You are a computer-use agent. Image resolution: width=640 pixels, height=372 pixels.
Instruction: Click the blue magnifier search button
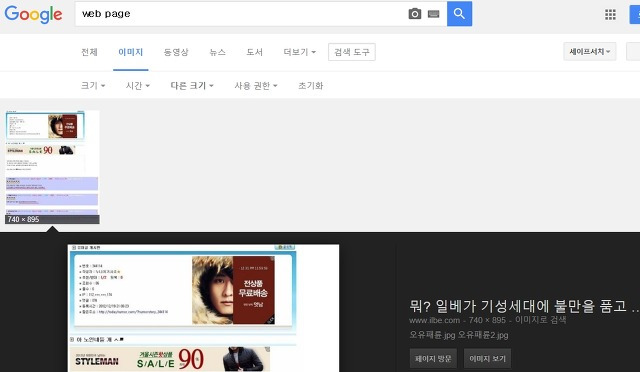point(459,13)
